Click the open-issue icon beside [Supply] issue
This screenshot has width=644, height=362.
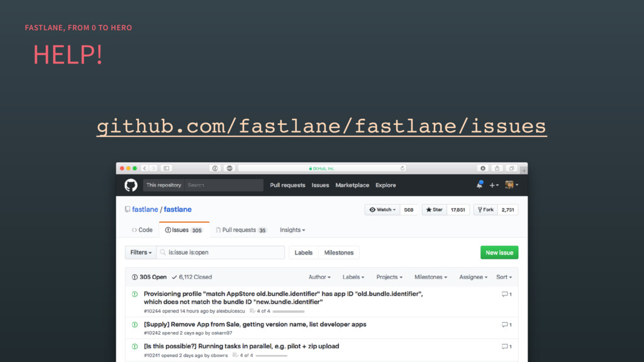(135, 325)
